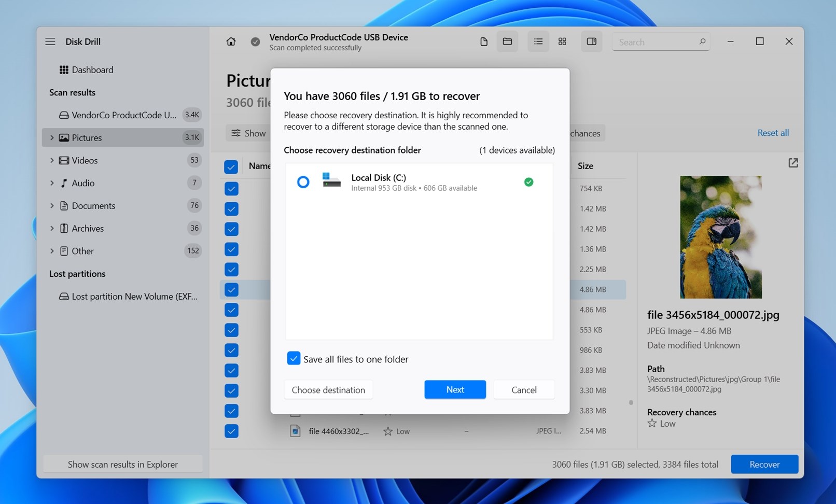Click the Documents page icon
The width and height of the screenshot is (836, 504).
(x=64, y=206)
